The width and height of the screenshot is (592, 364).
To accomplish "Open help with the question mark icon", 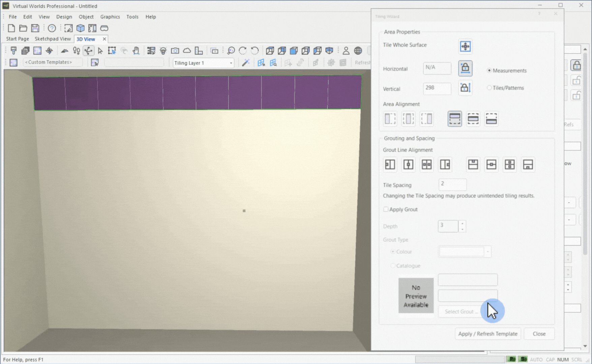I will pos(52,28).
